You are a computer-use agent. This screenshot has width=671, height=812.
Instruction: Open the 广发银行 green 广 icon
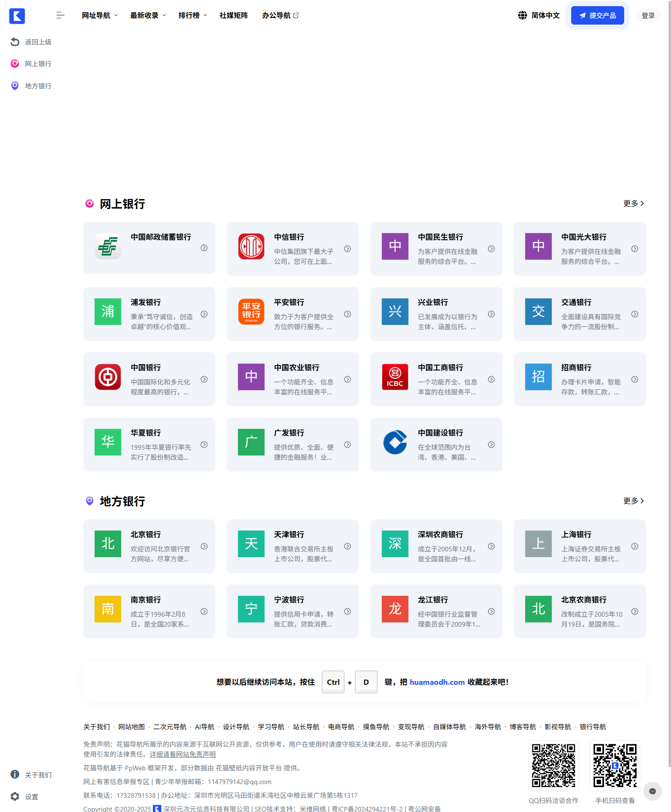[x=251, y=443]
